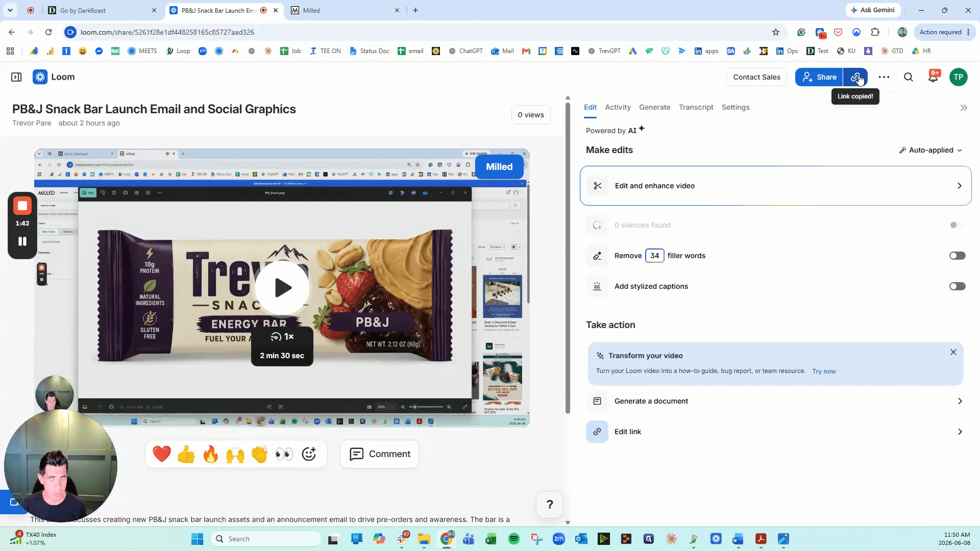React with the clapping hands emoji
The width and height of the screenshot is (980, 551).
point(260,454)
